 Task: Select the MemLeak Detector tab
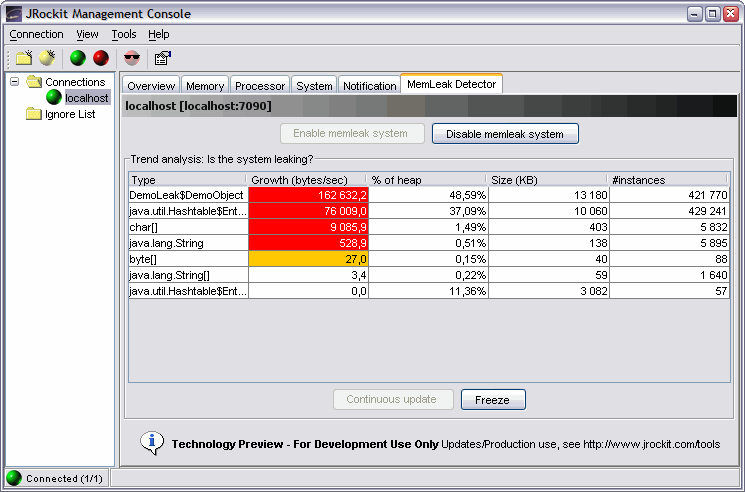pyautogui.click(x=451, y=84)
